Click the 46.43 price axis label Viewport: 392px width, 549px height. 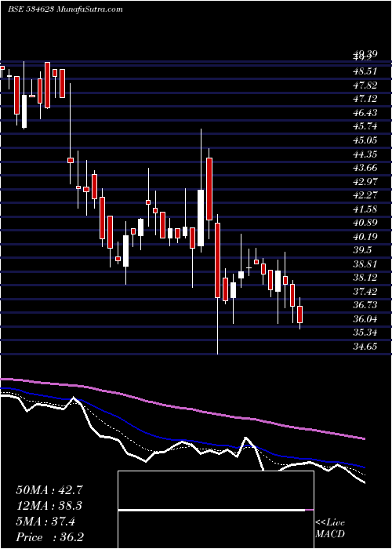pos(365,113)
